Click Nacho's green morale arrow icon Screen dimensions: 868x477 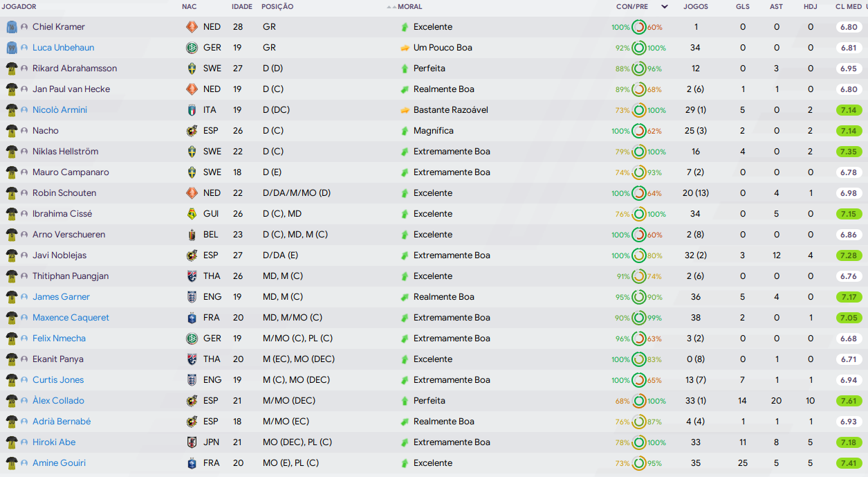(x=405, y=131)
